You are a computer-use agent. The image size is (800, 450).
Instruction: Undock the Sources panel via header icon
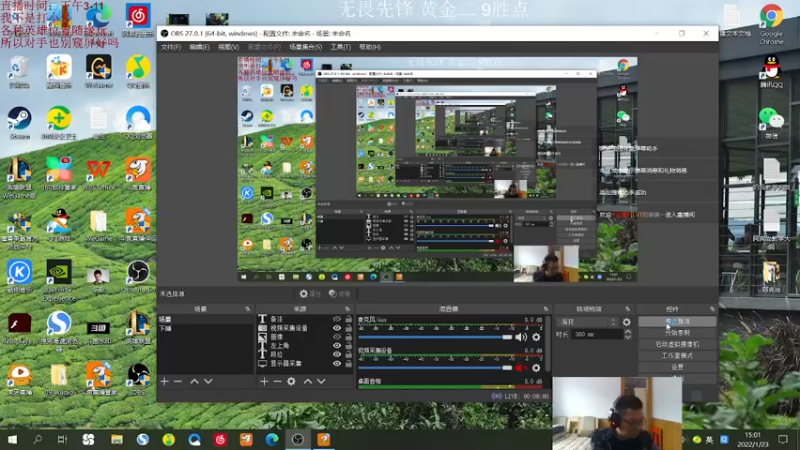tap(347, 309)
